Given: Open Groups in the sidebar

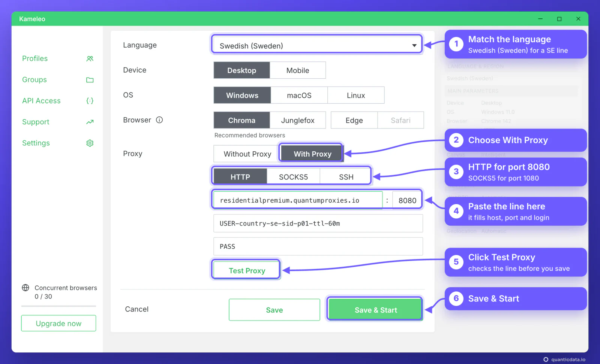Looking at the screenshot, I should tap(34, 80).
